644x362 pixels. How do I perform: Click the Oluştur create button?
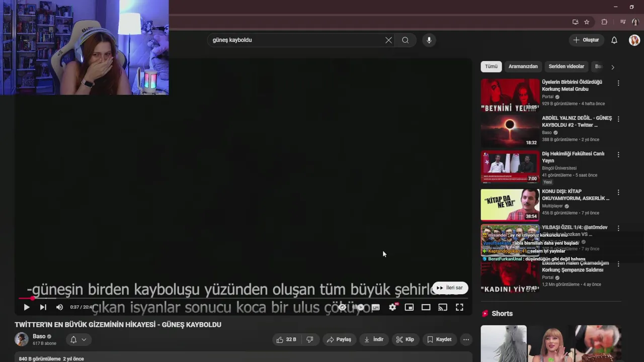click(x=586, y=40)
